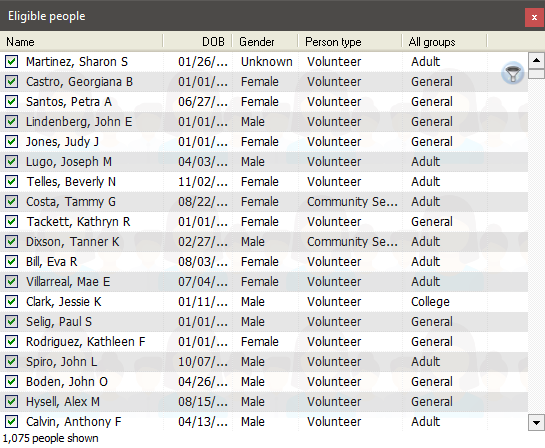Select the Telles, Beverly N row
Screen dimensions: 545x448
tap(264, 182)
